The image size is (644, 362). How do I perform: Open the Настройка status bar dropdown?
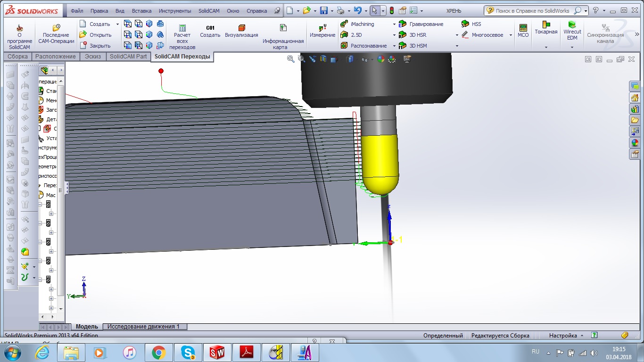coord(566,336)
